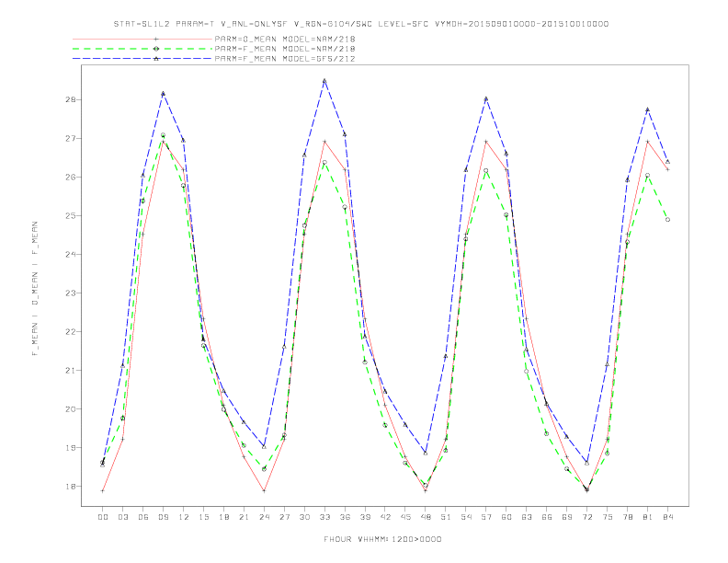This screenshot has width=728, height=563.
Task: Click x-axis forecast hour label 69
Action: pos(567,517)
